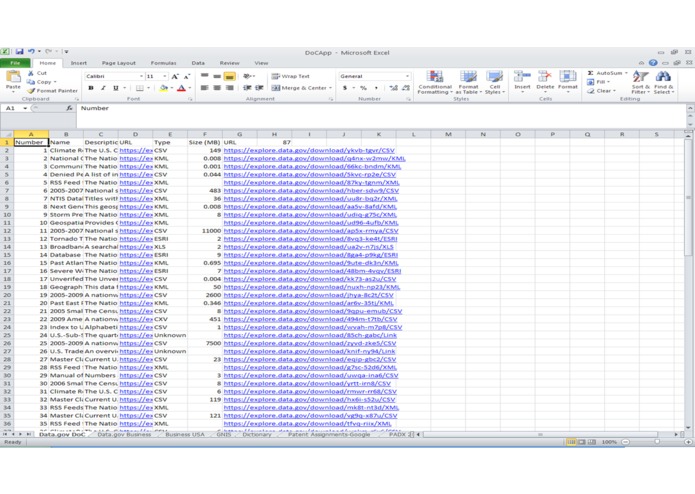Apply percent style format
Screen dimensions: 695x494
tap(363, 88)
